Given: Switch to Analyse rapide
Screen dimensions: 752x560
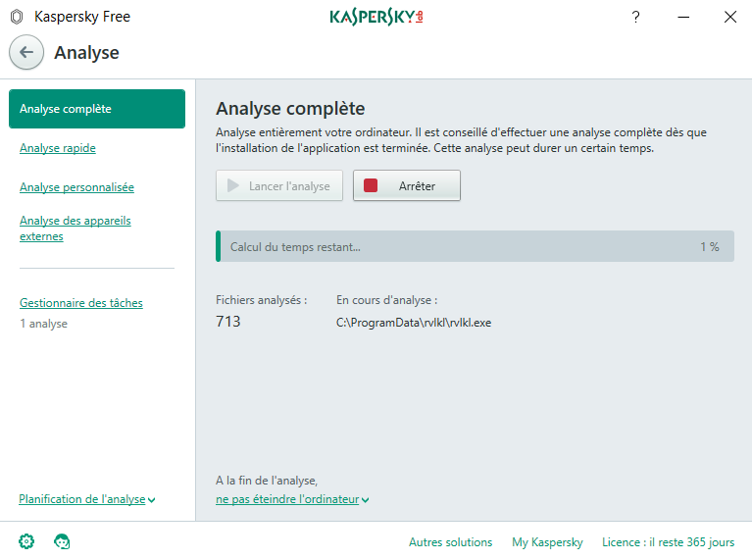Looking at the screenshot, I should click(58, 148).
